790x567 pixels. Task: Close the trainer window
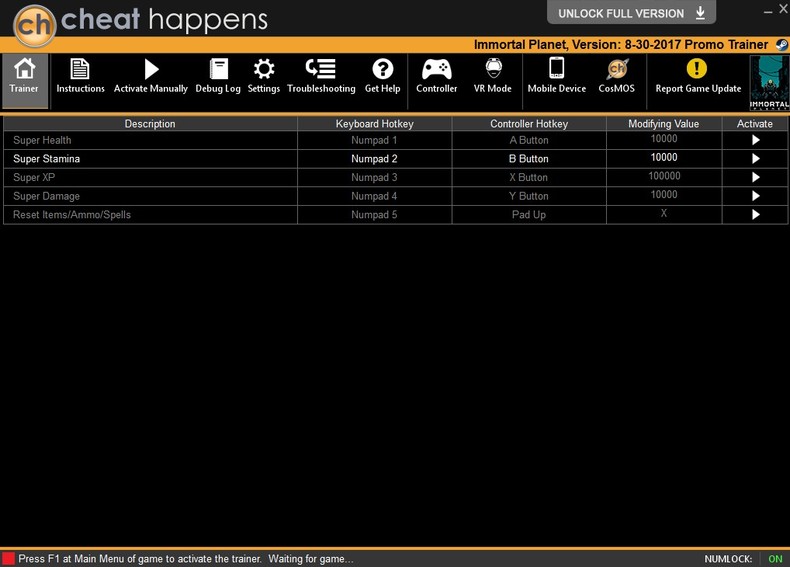click(x=783, y=9)
